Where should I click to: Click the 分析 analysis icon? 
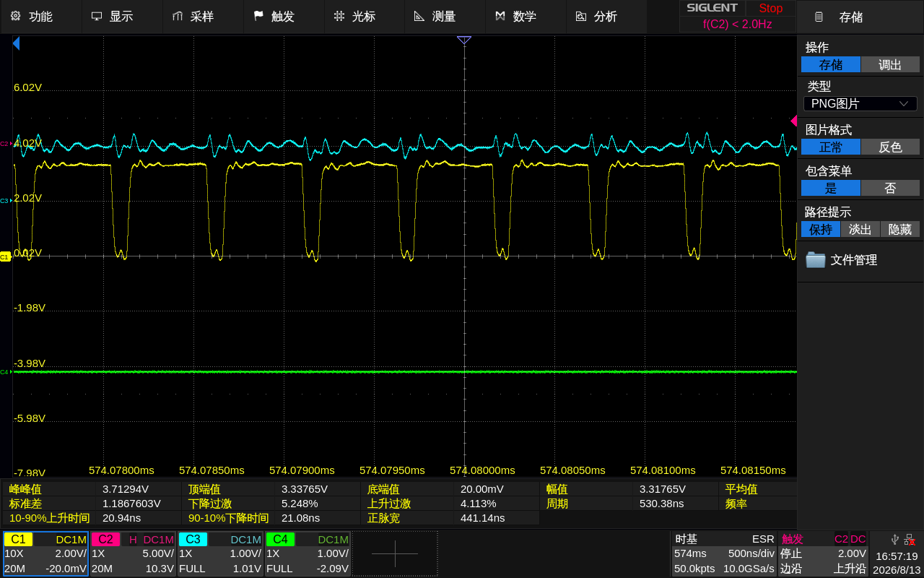(580, 16)
